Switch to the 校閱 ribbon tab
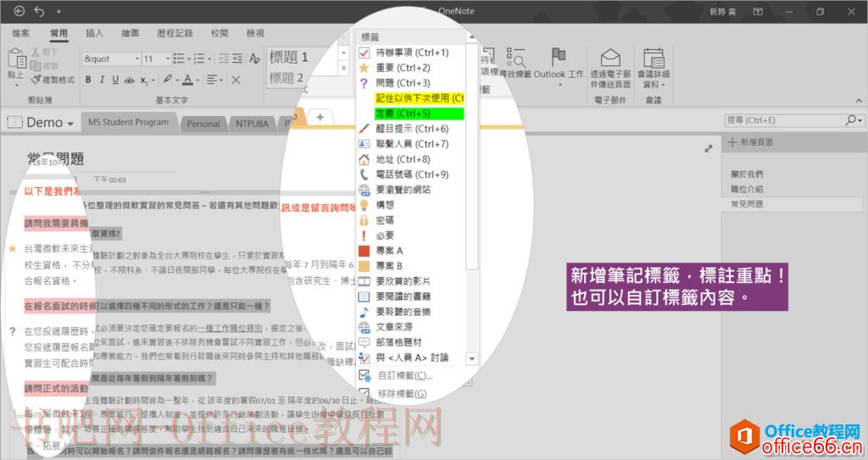This screenshot has width=868, height=460. pyautogui.click(x=220, y=33)
